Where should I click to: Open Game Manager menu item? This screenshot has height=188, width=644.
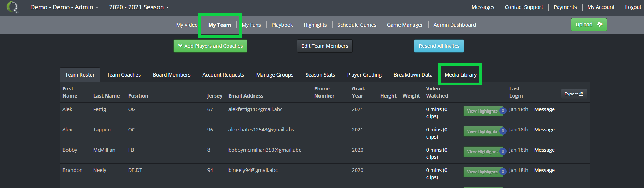(x=405, y=25)
